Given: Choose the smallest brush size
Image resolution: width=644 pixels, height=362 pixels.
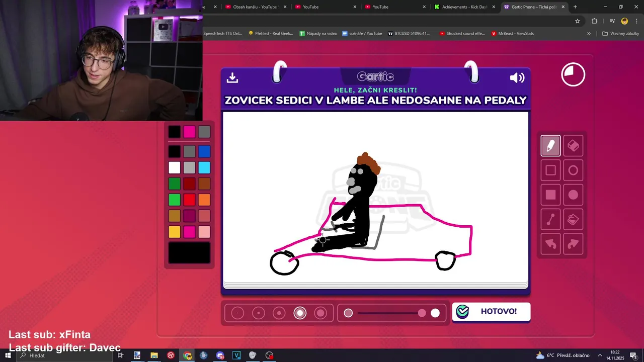Looking at the screenshot, I should click(237, 313).
